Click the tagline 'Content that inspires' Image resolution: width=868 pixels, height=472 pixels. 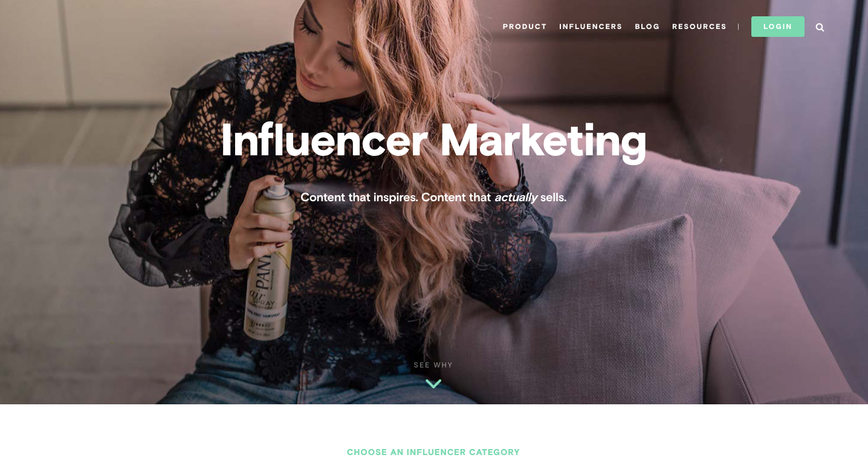coord(359,198)
